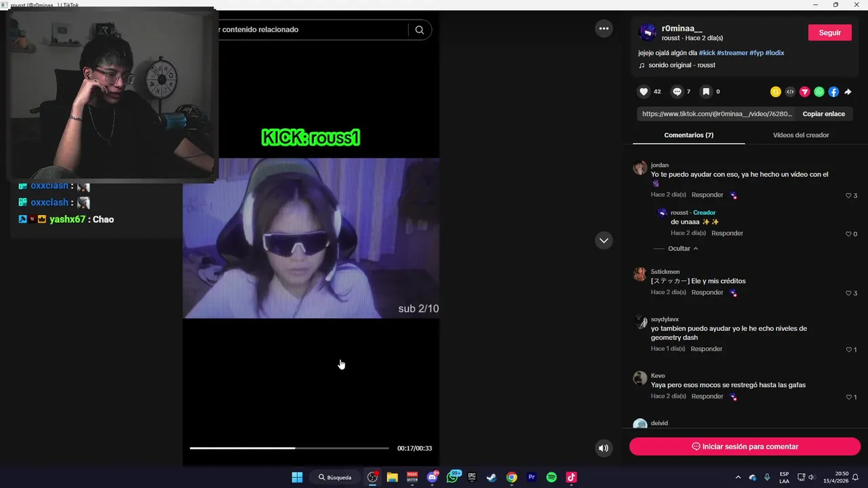Reply to the 5stickmen comment

707,292
